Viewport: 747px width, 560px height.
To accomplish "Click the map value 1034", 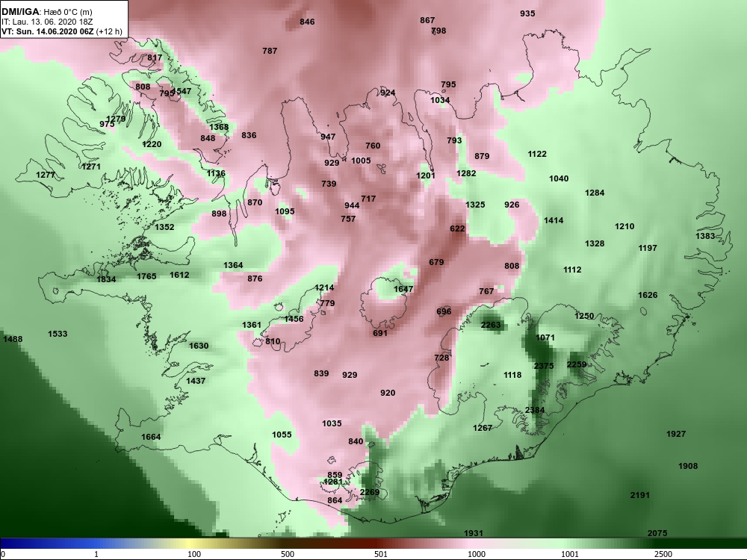I will (x=440, y=100).
